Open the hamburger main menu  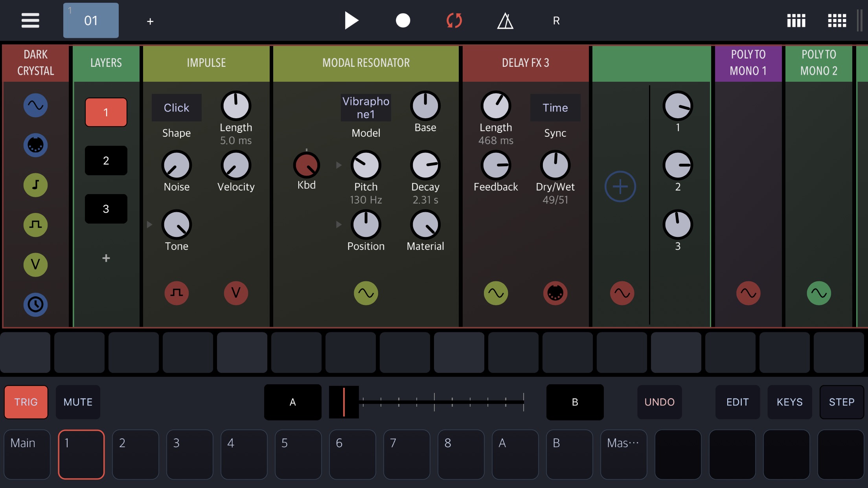[30, 20]
